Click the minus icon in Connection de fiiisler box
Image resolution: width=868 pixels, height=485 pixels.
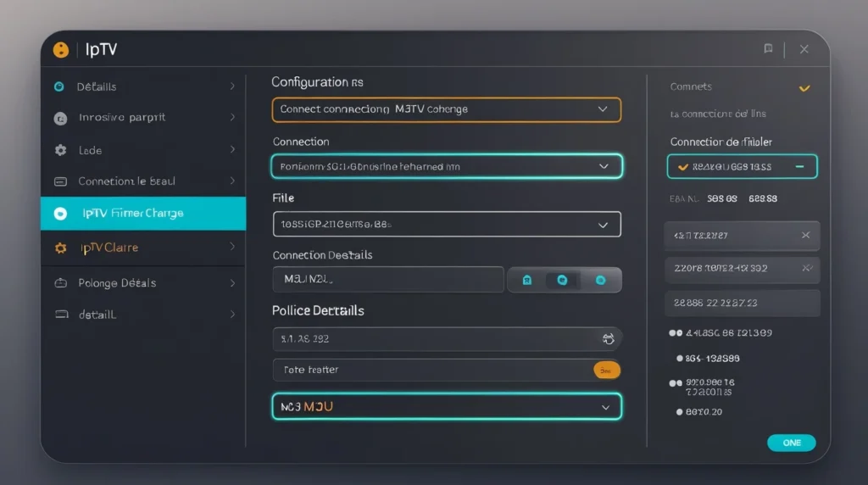pyautogui.click(x=799, y=167)
